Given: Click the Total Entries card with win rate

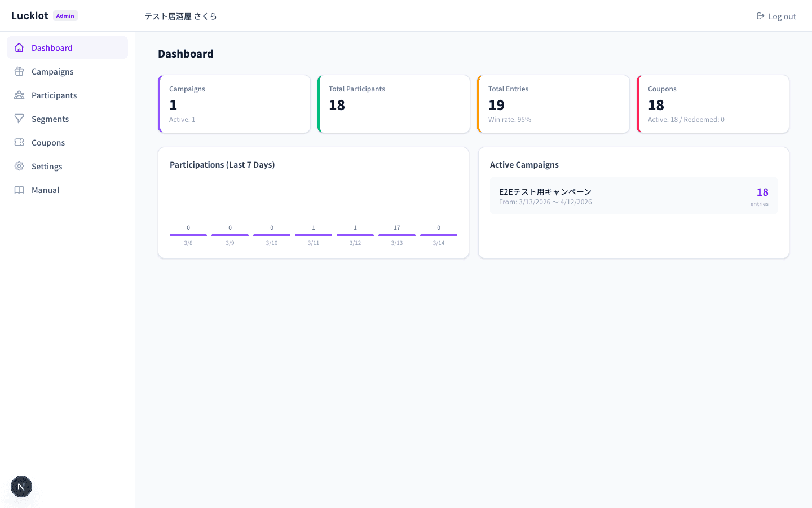Looking at the screenshot, I should [553, 103].
